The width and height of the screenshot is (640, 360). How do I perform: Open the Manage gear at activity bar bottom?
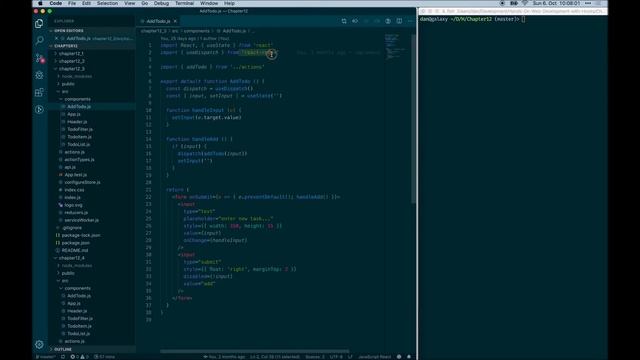point(39,344)
